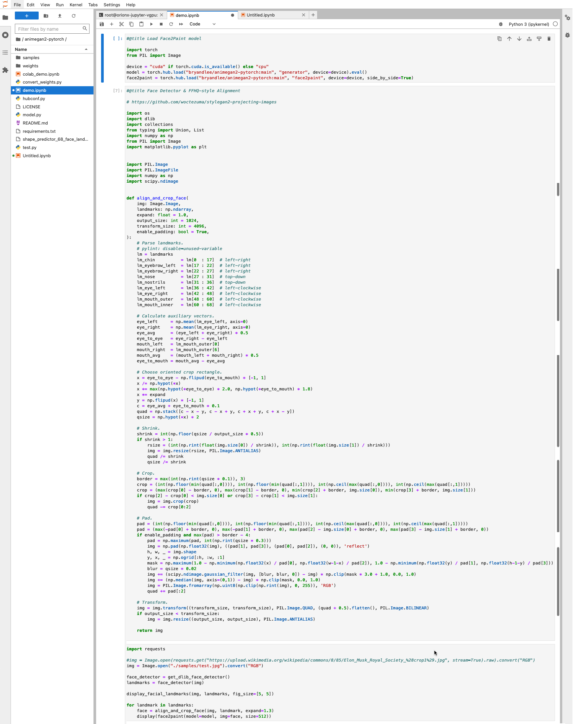
Task: Open the weights folder
Action: click(53, 66)
